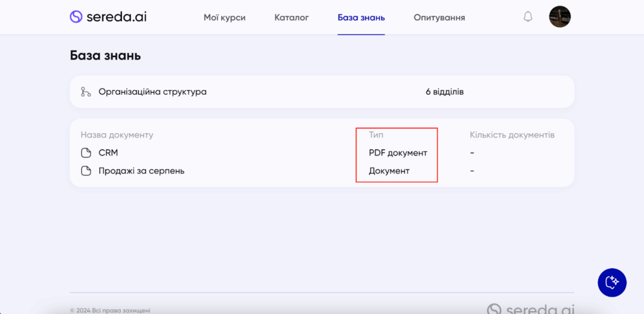644x314 pixels.
Task: Switch to the Опитування tab
Action: pyautogui.click(x=439, y=18)
